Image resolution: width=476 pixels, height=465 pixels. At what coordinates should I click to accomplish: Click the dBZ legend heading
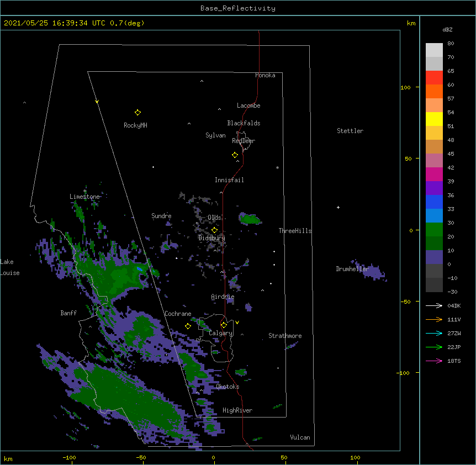click(447, 29)
